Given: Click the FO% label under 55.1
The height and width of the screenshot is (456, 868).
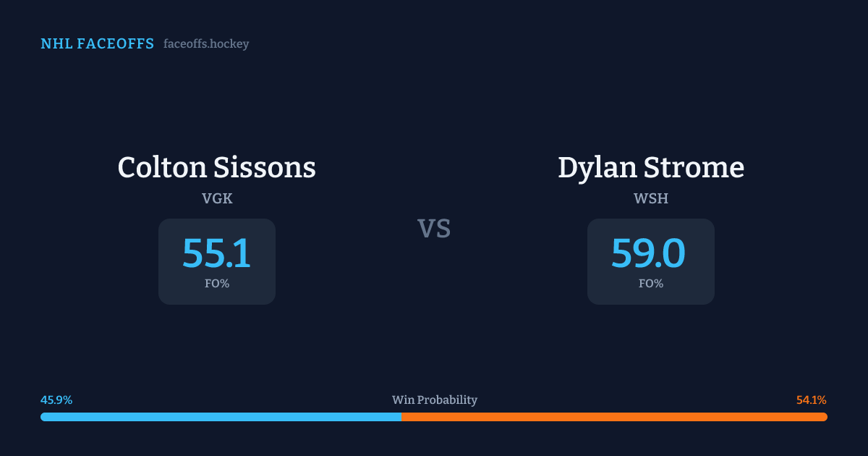Looking at the screenshot, I should tap(217, 284).
